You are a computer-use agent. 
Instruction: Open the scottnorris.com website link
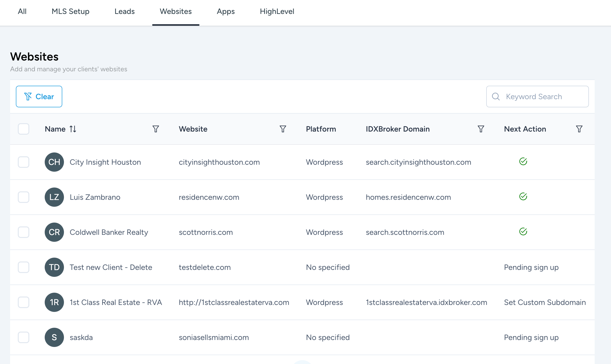coord(206,232)
